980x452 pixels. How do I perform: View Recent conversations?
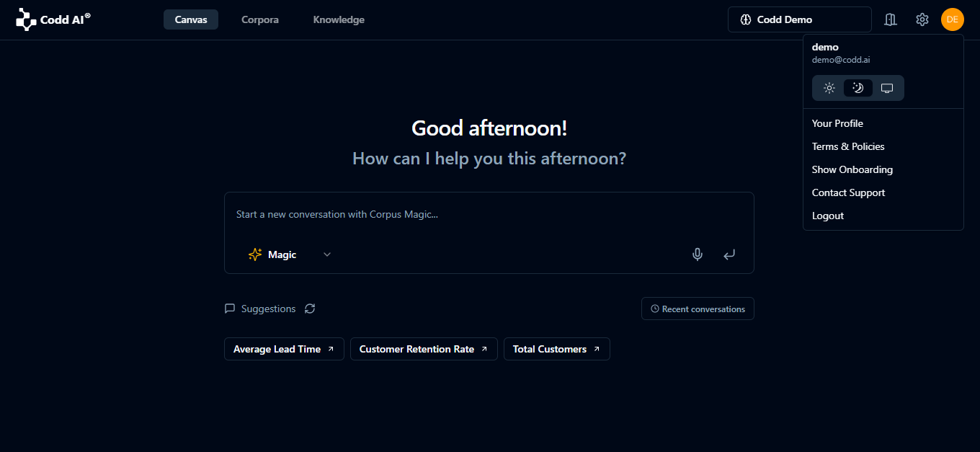697,309
